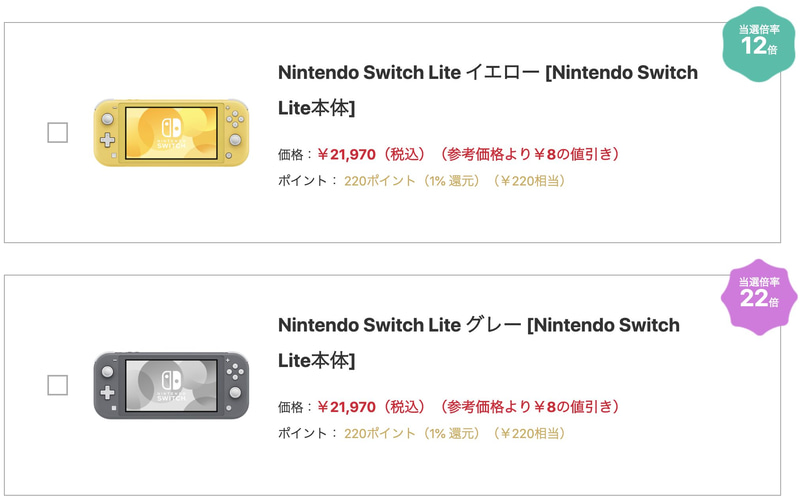
Task: Click the ¥21,970 price of the yellow model
Action: pyautogui.click(x=346, y=155)
